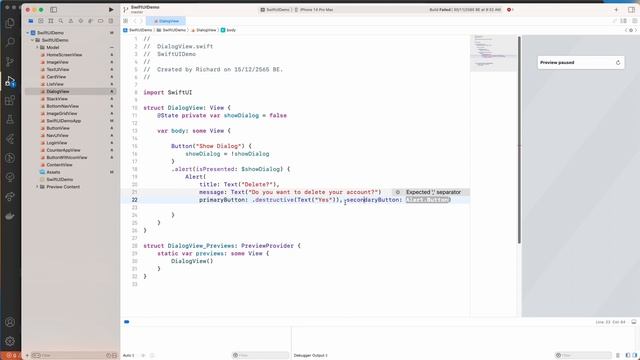Click the code minimap
This screenshot has width=640, height=360.
[x=493, y=53]
